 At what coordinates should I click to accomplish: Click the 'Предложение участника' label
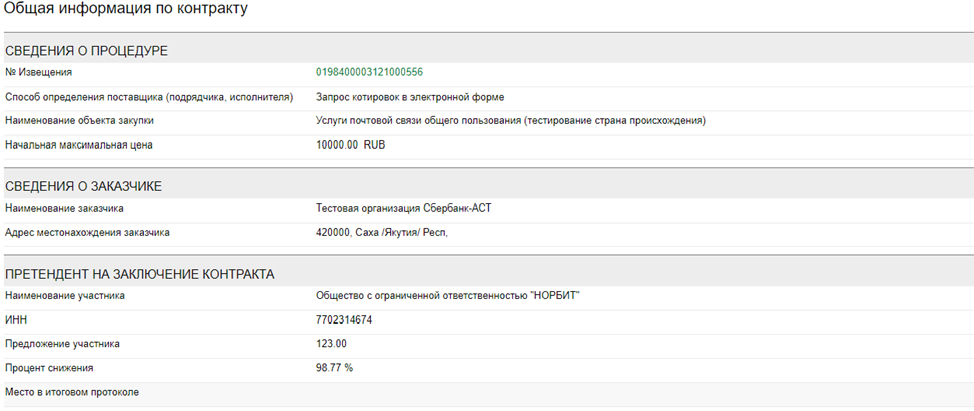coord(62,344)
